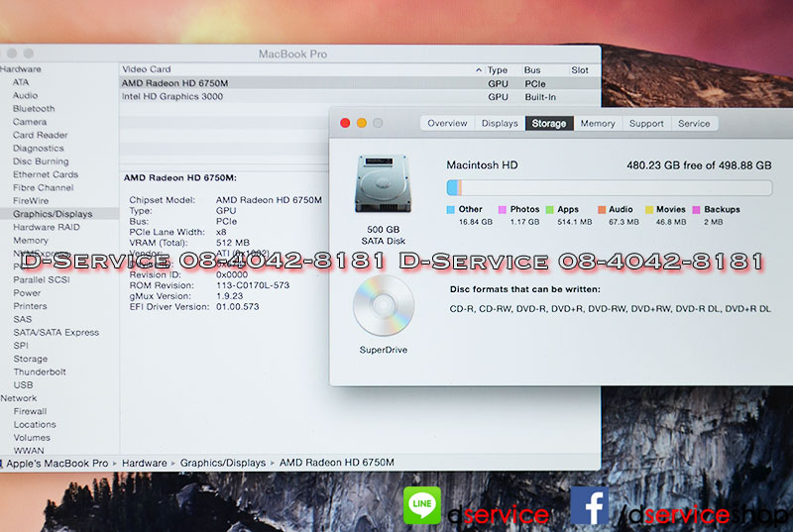The height and width of the screenshot is (532, 793).
Task: Click Hardware in the bottom path bar
Action: 144,463
